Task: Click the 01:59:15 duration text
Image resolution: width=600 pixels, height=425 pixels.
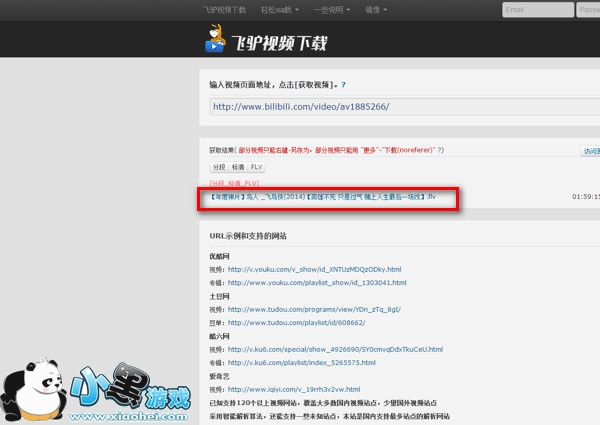Action: pyautogui.click(x=586, y=197)
